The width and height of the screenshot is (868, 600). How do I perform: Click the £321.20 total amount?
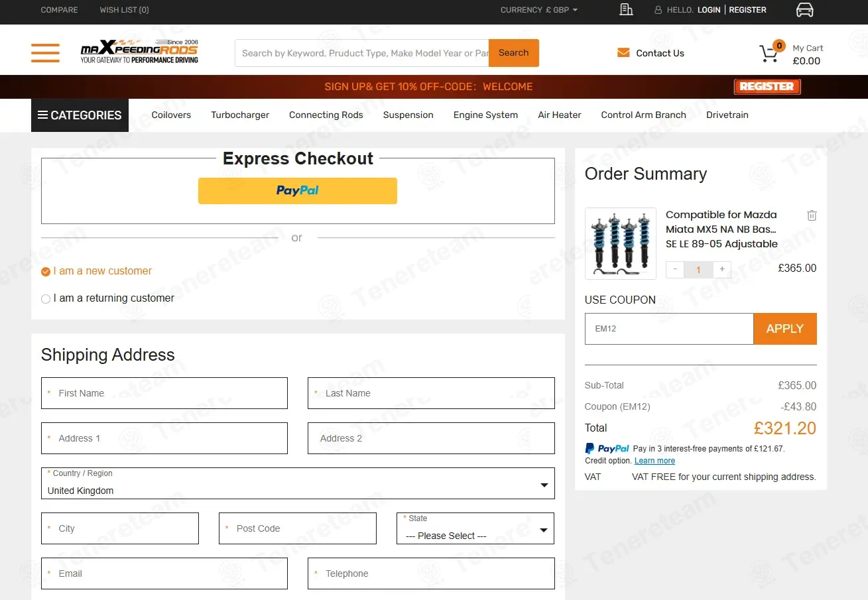785,428
